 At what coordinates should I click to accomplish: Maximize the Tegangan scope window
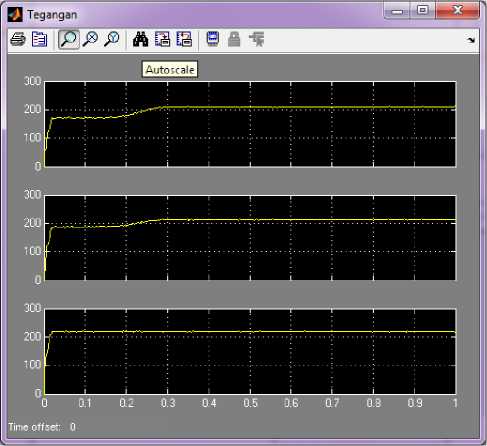[x=423, y=10]
